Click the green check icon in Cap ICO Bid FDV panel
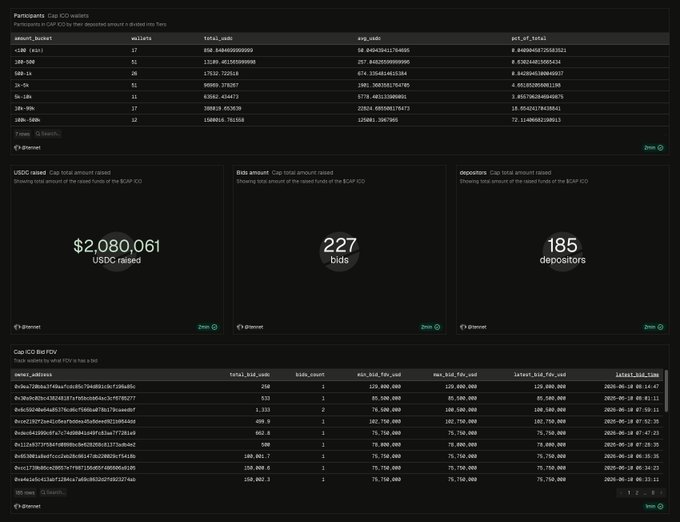The height and width of the screenshot is (522, 680). coord(660,506)
